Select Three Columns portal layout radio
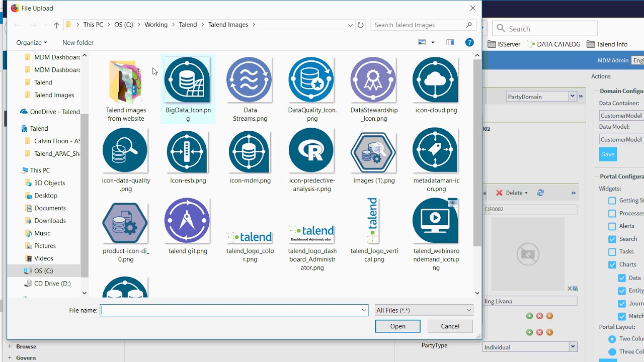The image size is (644, 362). click(612, 352)
